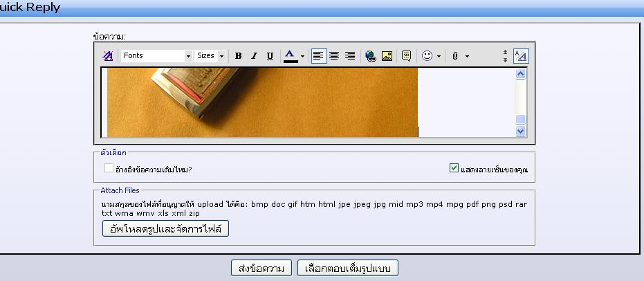Image resolution: width=644 pixels, height=281 pixels.
Task: Switch editor mode with the A/A icon
Action: coord(521,56)
